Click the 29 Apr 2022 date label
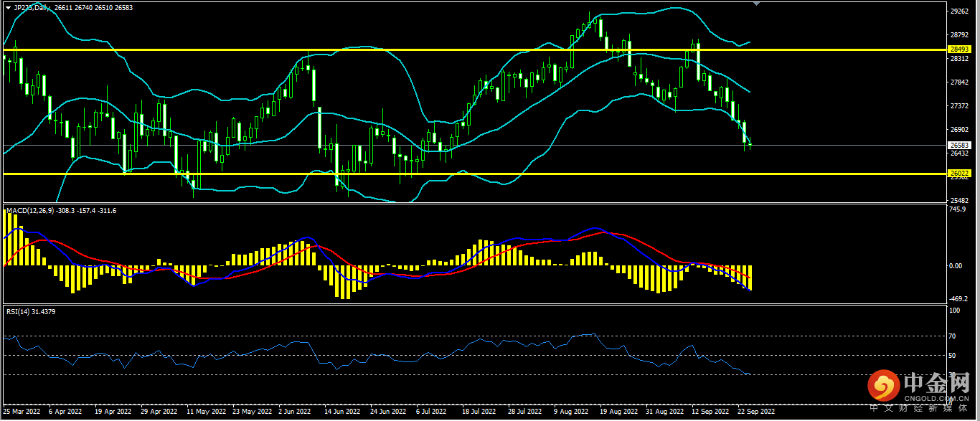This screenshot has width=980, height=421. click(x=159, y=412)
